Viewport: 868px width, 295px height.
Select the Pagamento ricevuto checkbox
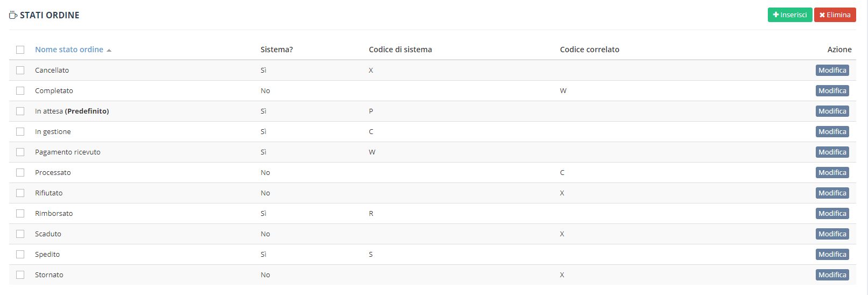(20, 152)
